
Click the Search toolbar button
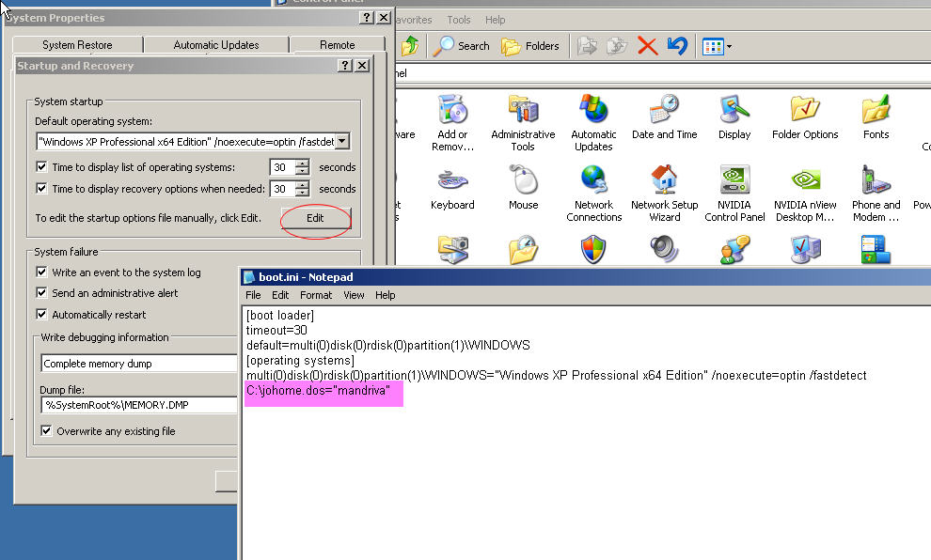(461, 46)
